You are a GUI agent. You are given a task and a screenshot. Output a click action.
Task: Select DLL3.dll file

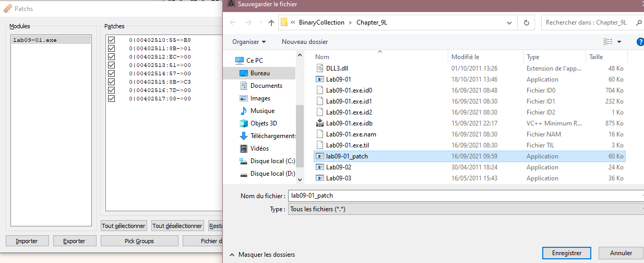470,68
